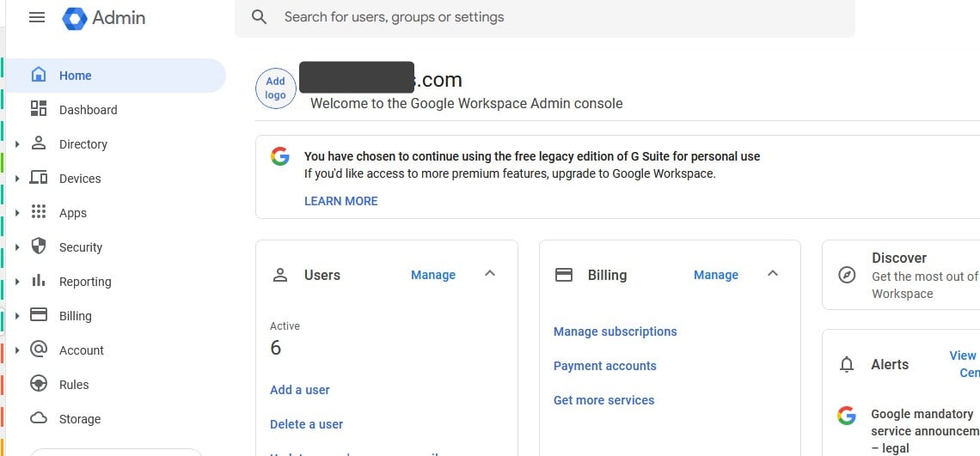Viewport: 980px width, 456px height.
Task: Open the hamburger main menu
Action: point(37,17)
